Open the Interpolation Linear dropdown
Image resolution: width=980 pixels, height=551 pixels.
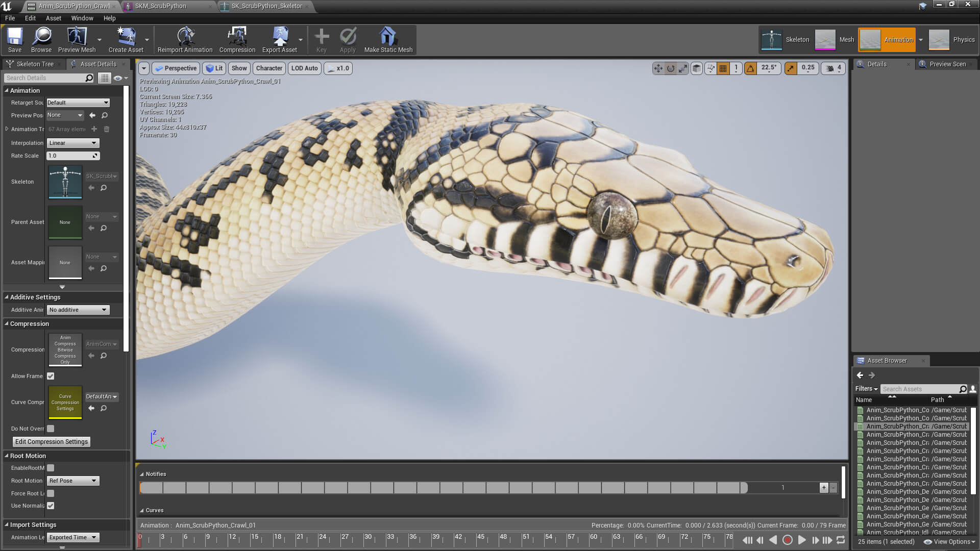[73, 143]
